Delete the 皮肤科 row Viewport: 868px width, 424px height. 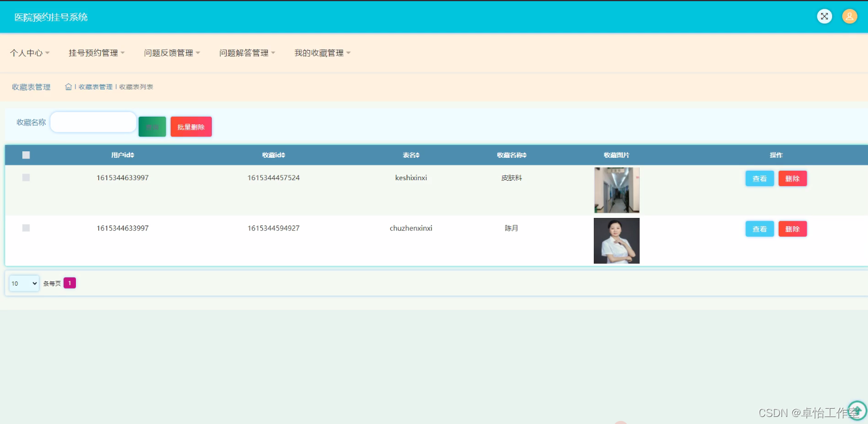793,178
